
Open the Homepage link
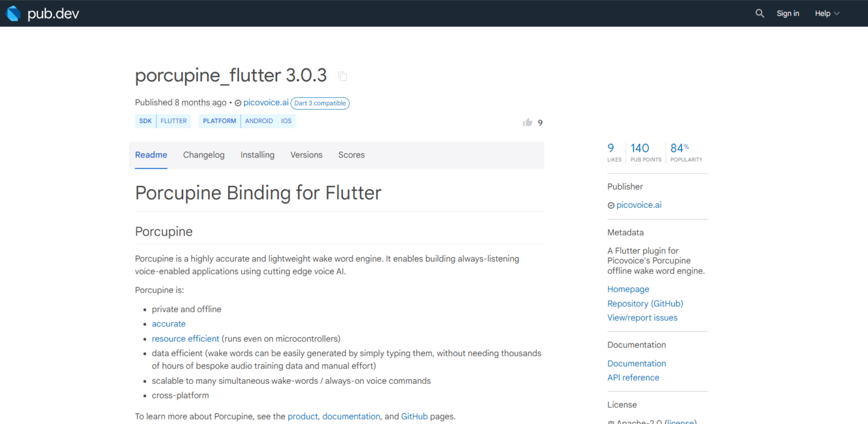[628, 289]
